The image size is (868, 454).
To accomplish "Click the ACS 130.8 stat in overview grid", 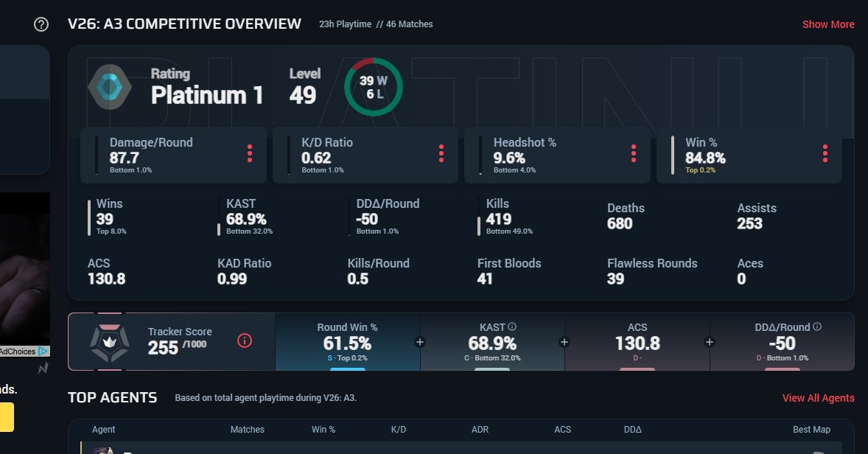I will 106,271.
